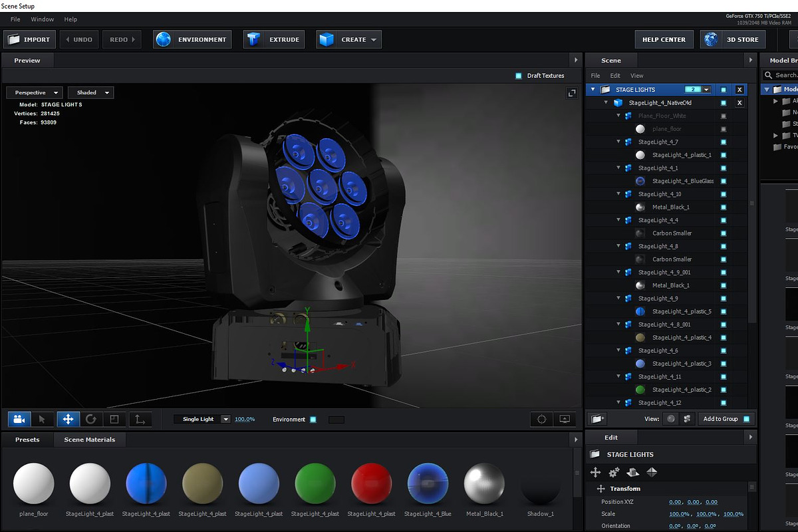798x532 pixels.
Task: Switch scene view to model cubes
Action: point(687,419)
